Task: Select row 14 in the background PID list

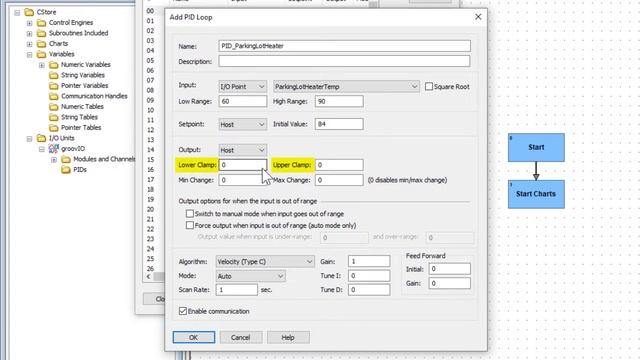Action: pyautogui.click(x=150, y=150)
